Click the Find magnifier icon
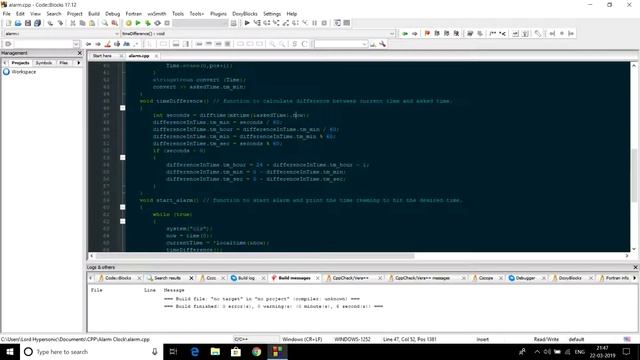 [x=105, y=23]
